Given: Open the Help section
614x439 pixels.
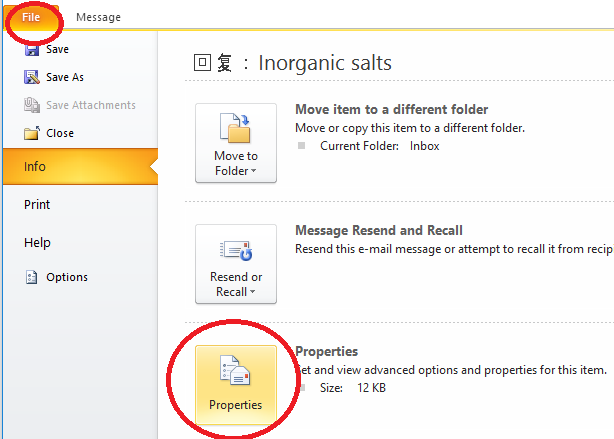Looking at the screenshot, I should 37,242.
